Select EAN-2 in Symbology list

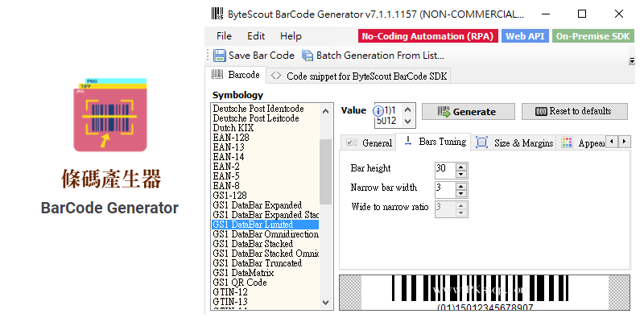[x=266, y=167]
